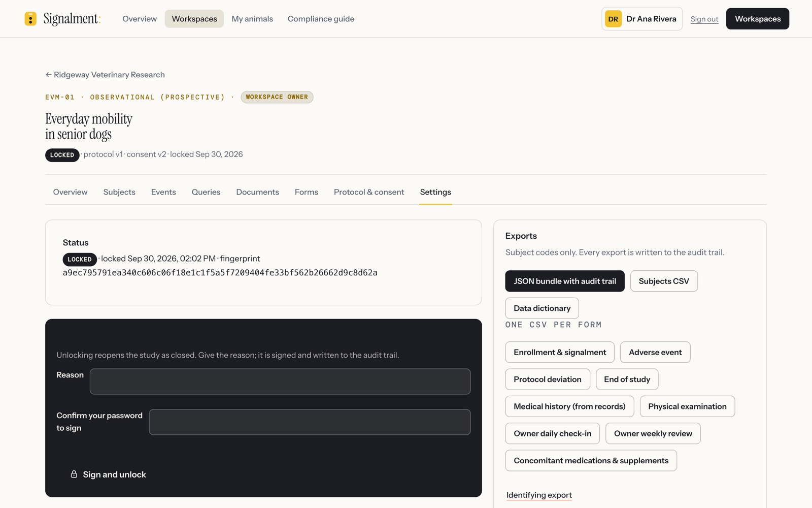Click the lock icon beside Sign and unlock
The image size is (812, 508).
point(74,474)
